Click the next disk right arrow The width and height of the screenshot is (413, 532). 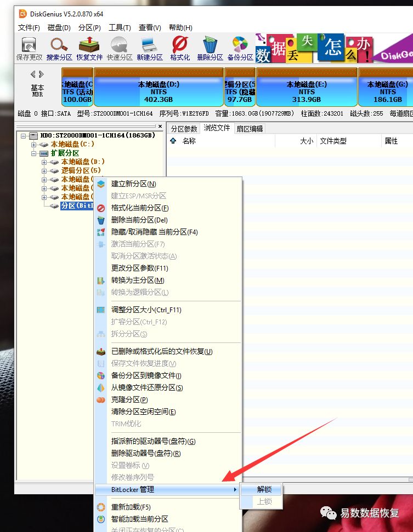tap(42, 74)
